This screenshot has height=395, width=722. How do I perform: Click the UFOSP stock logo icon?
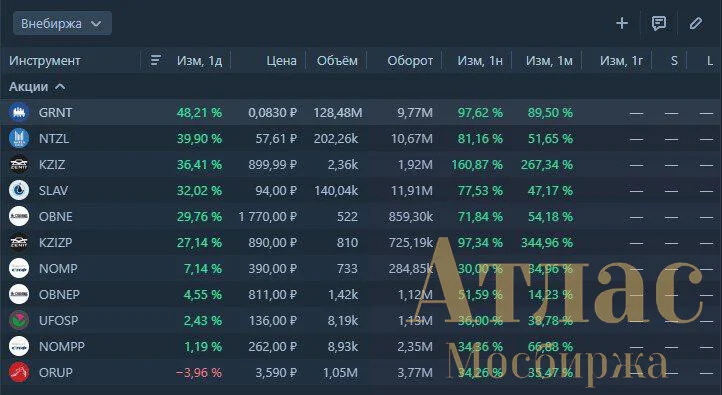coord(19,320)
